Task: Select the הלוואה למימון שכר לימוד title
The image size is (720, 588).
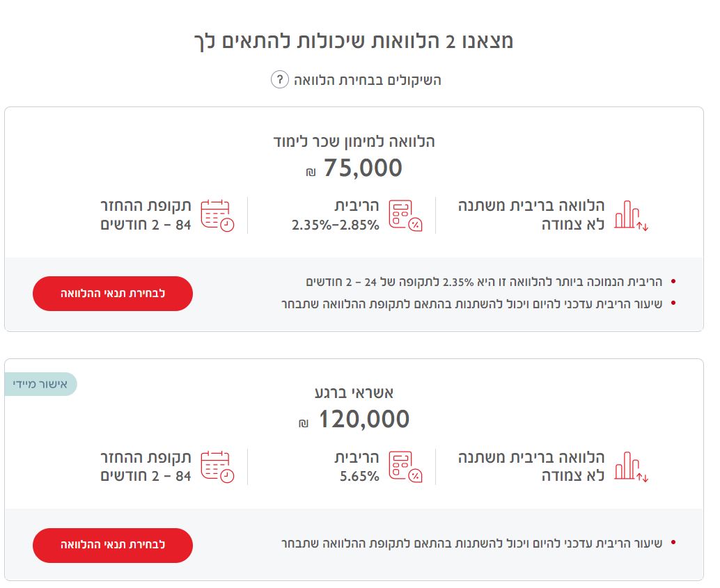Action: click(x=354, y=141)
